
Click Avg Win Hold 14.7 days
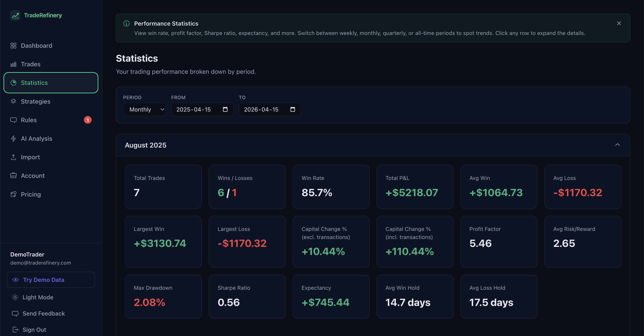[x=408, y=303]
